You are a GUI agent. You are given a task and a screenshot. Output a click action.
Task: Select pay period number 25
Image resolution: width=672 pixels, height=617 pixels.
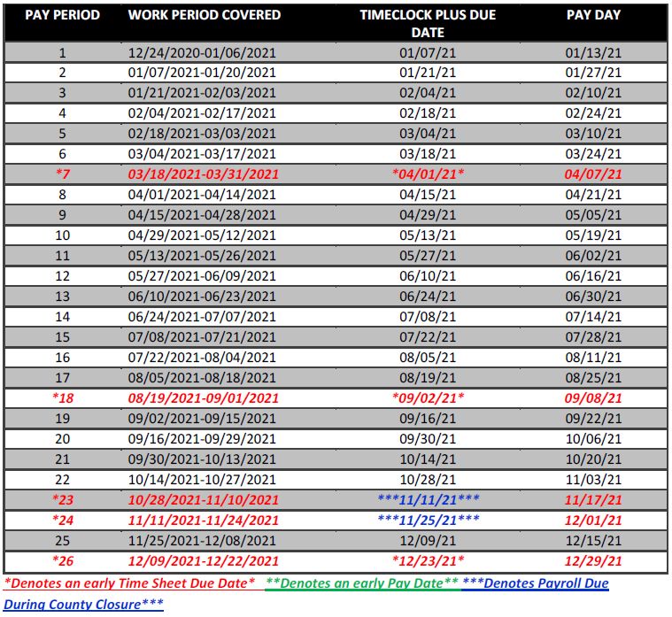pyautogui.click(x=63, y=540)
